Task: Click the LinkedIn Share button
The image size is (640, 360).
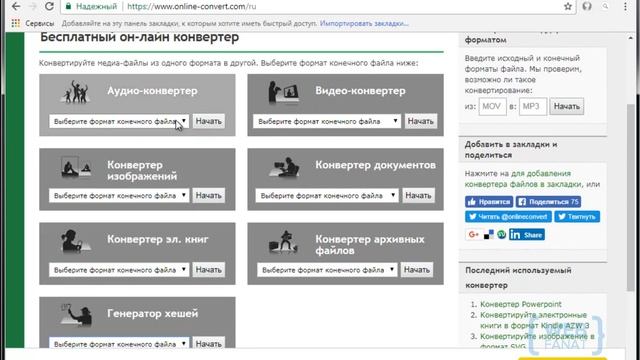Action: click(527, 235)
